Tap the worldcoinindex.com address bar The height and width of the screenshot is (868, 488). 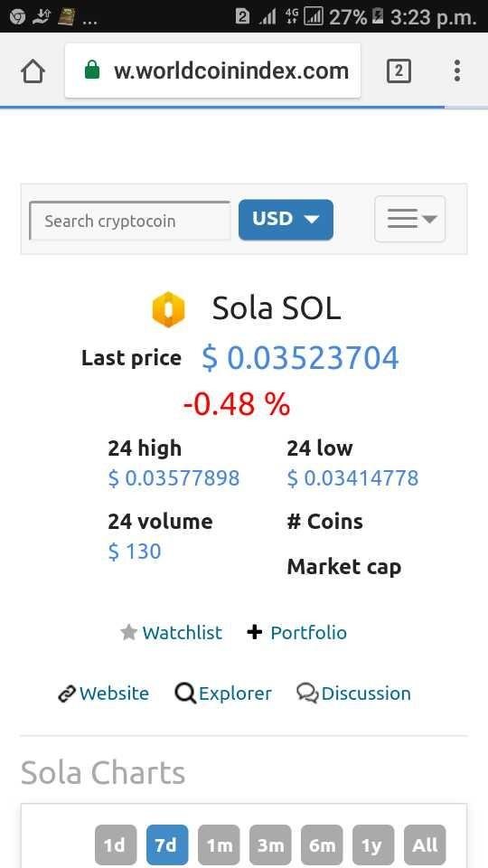212,71
